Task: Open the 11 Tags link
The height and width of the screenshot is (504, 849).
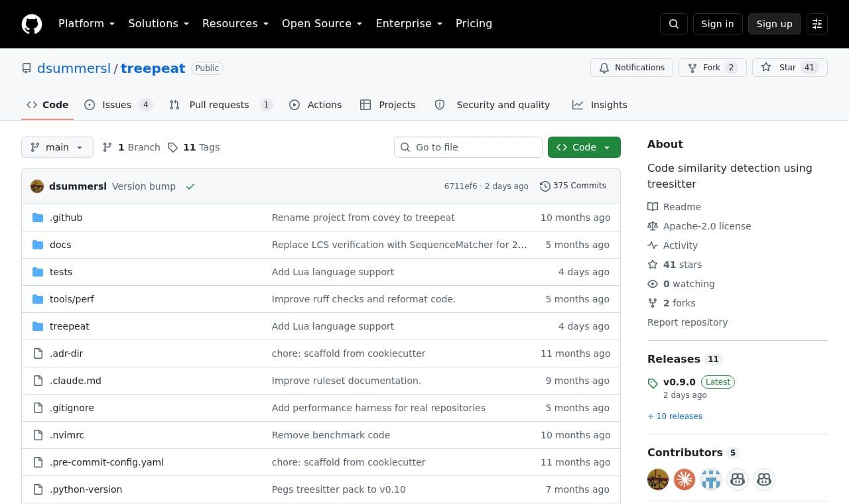Action: 194,147
